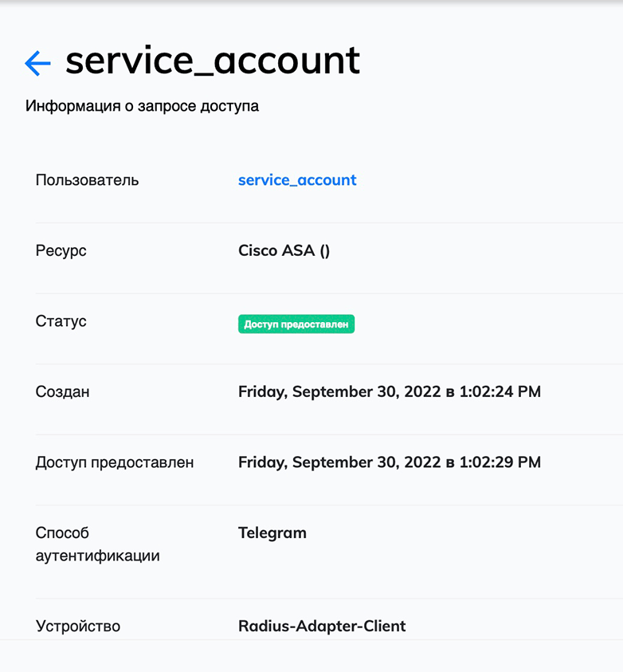
Task: Click the 'Ресурс' field label
Action: click(61, 251)
